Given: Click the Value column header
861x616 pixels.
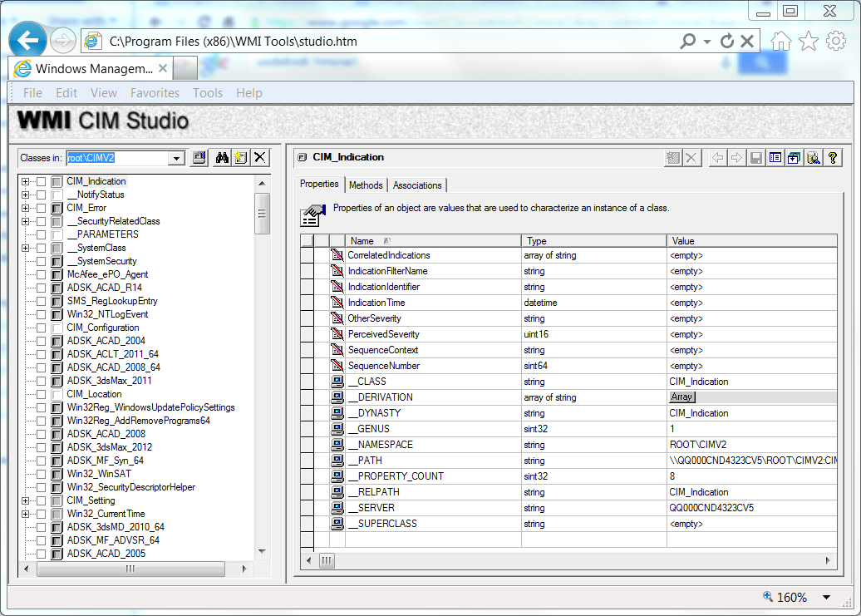Looking at the screenshot, I should [752, 241].
